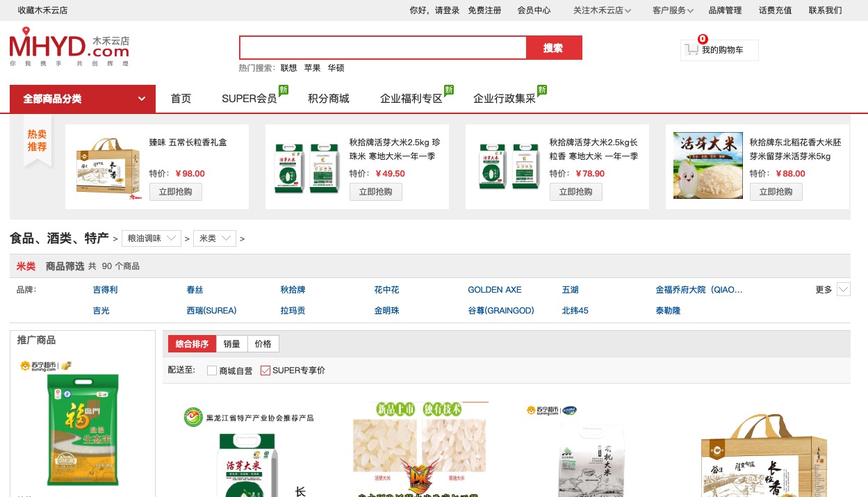Viewport: 868px width, 497px height.
Task: Expand the 全部商品分类 category menu
Action: point(83,99)
